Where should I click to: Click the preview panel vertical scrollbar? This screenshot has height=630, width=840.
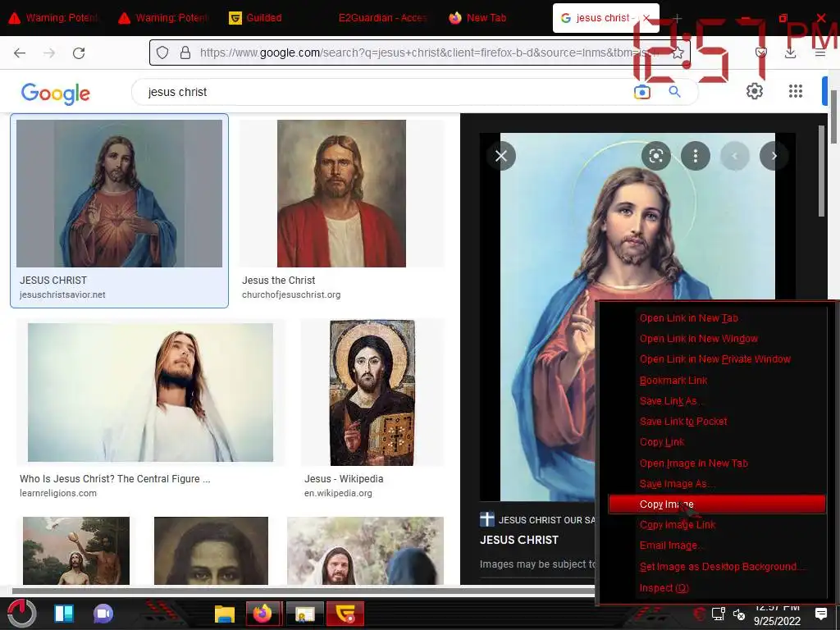pyautogui.click(x=822, y=171)
